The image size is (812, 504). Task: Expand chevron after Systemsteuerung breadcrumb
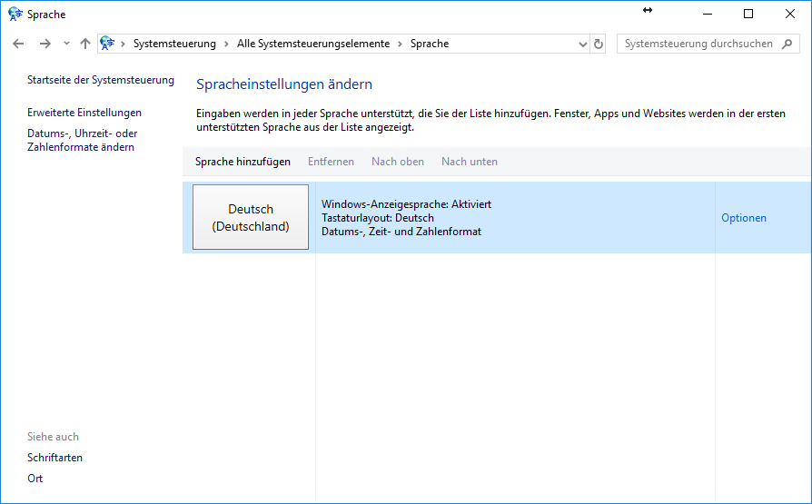226,44
